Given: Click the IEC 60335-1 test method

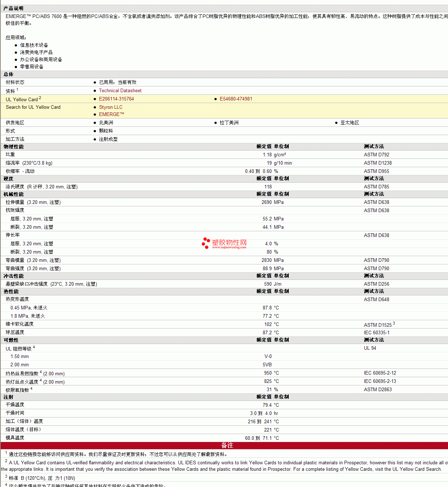Looking at the screenshot, I should (x=377, y=333).
